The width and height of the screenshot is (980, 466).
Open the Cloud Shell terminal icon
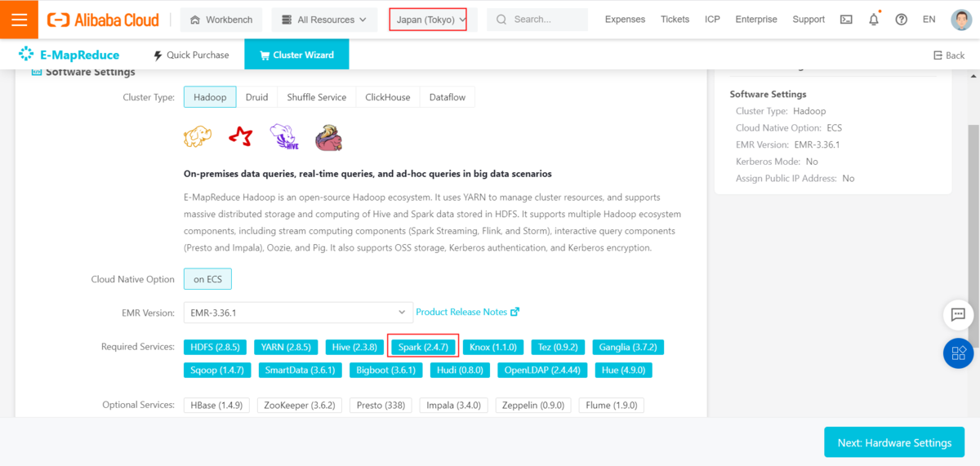[846, 20]
